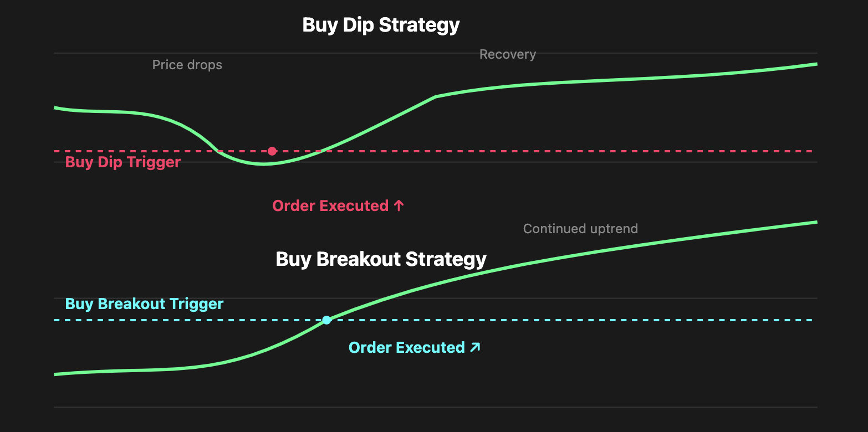Click the lowest point of the dip curve
Image resolution: width=868 pixels, height=432 pixels.
coord(262,164)
